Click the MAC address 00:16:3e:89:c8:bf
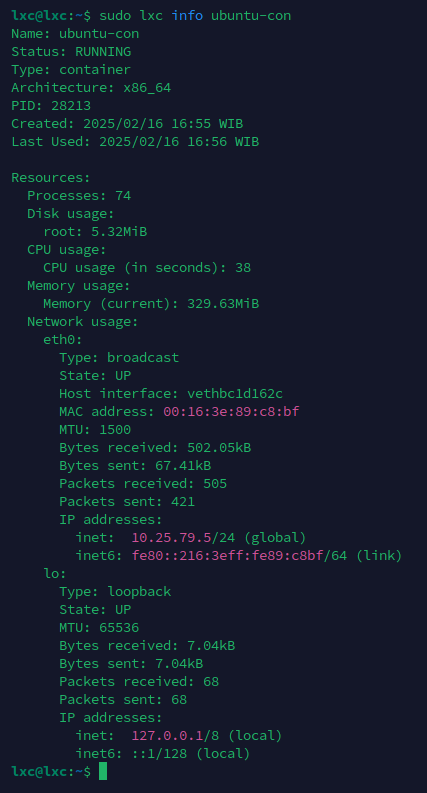 point(231,412)
